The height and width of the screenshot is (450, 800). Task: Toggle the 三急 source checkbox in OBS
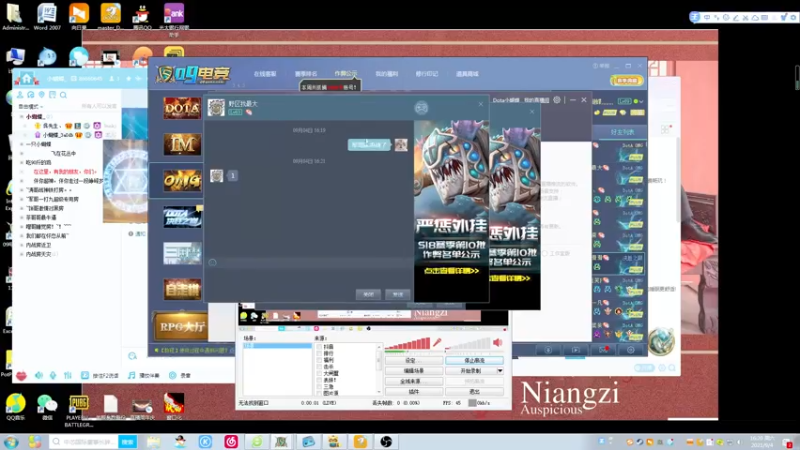click(319, 387)
